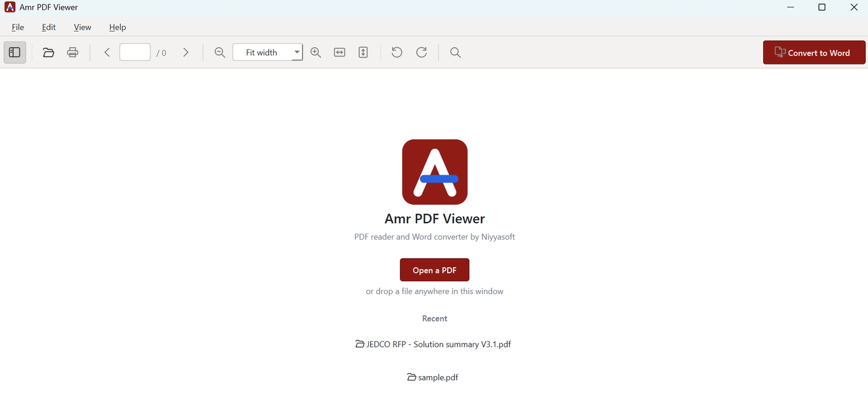868x418 pixels.
Task: Open the View menu
Action: (82, 27)
